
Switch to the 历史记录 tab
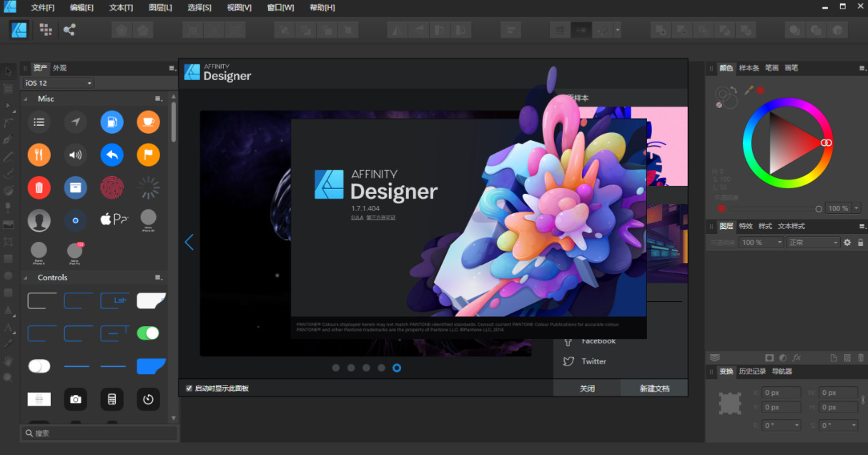pyautogui.click(x=752, y=371)
